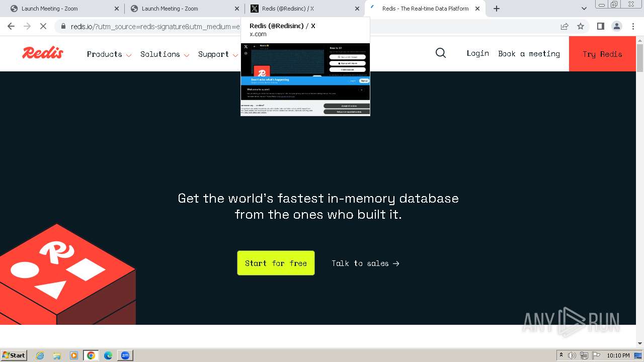
Task: Open Internet Explorer from taskbar
Action: tap(40, 355)
